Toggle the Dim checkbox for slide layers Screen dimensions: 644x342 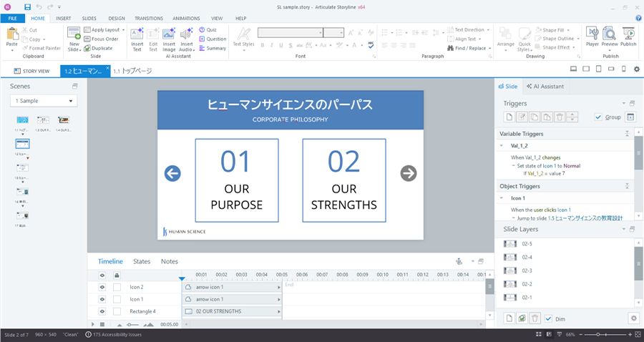click(548, 318)
